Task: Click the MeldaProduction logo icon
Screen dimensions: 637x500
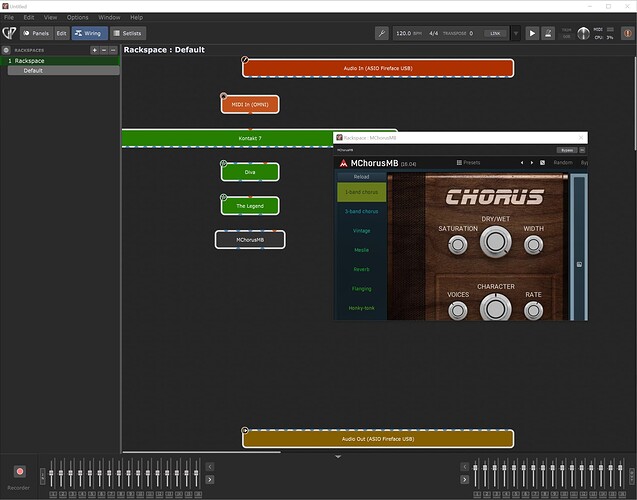Action: click(343, 163)
